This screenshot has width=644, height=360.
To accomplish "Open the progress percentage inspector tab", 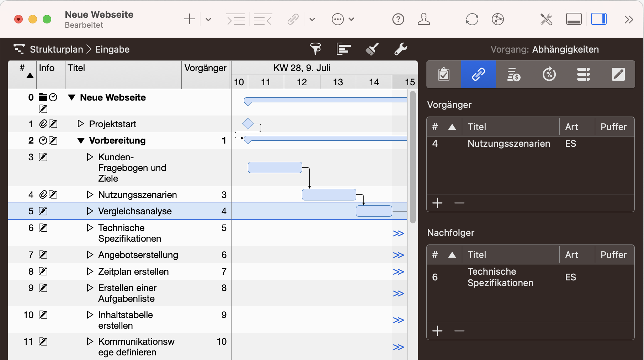I will point(549,74).
